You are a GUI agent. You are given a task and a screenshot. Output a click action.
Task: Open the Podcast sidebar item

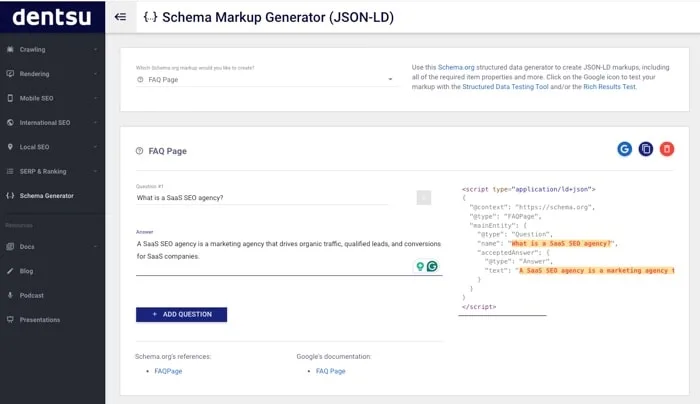pyautogui.click(x=52, y=295)
